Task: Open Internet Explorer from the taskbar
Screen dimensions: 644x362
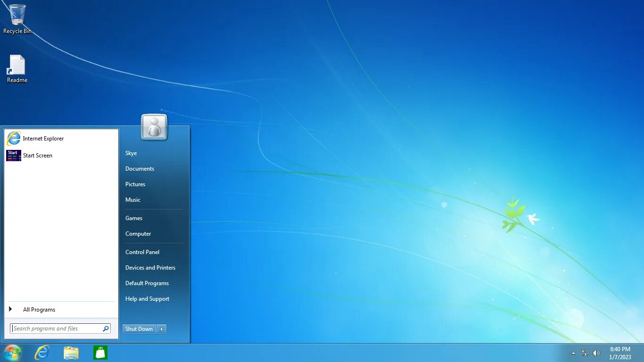Action: pyautogui.click(x=42, y=353)
